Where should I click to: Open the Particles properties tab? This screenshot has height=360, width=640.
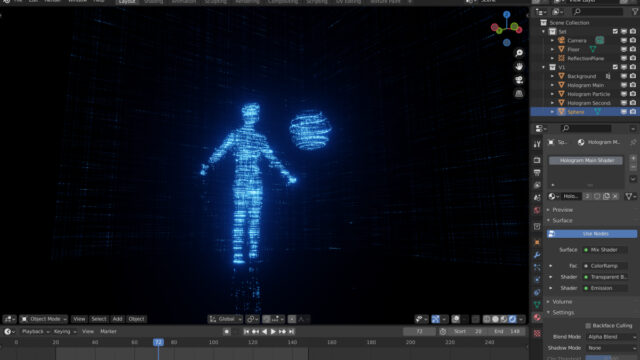(537, 267)
